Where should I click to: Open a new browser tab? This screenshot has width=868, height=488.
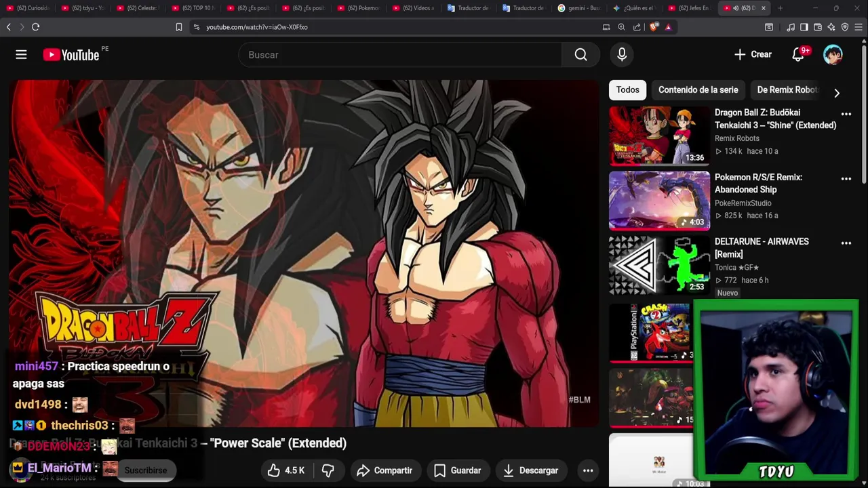pyautogui.click(x=780, y=8)
